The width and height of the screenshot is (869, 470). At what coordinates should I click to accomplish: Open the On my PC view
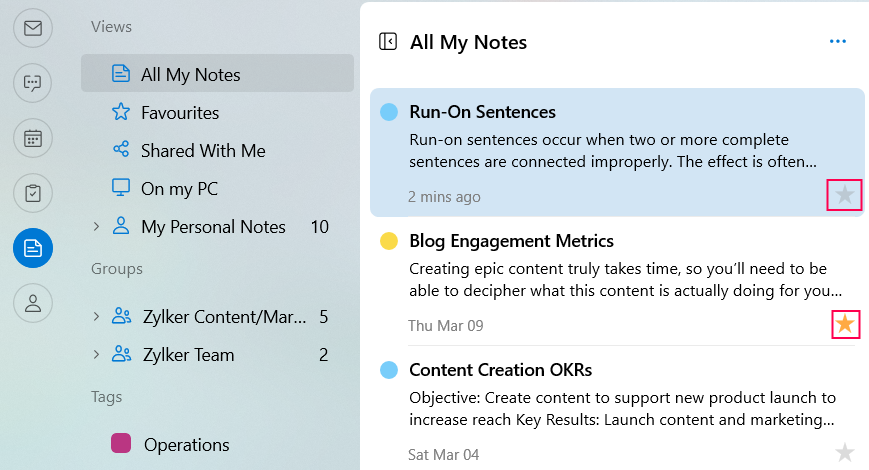pyautogui.click(x=179, y=189)
